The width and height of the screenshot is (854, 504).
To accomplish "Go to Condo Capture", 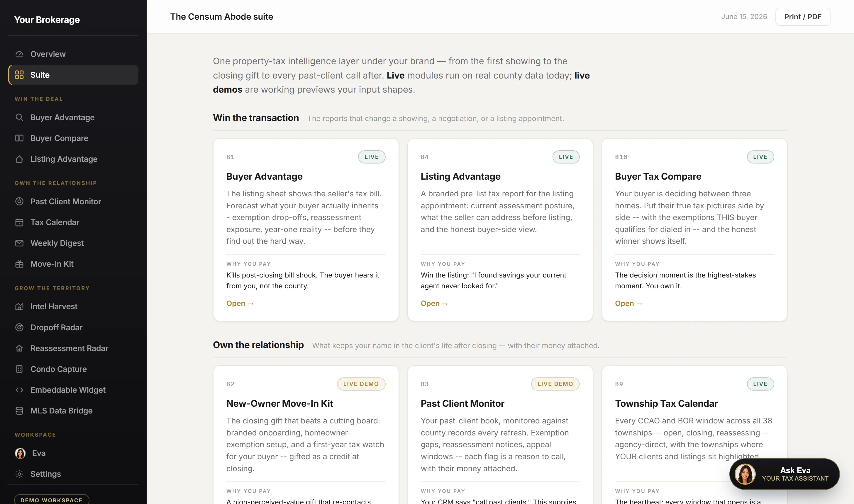I will (73, 369).
